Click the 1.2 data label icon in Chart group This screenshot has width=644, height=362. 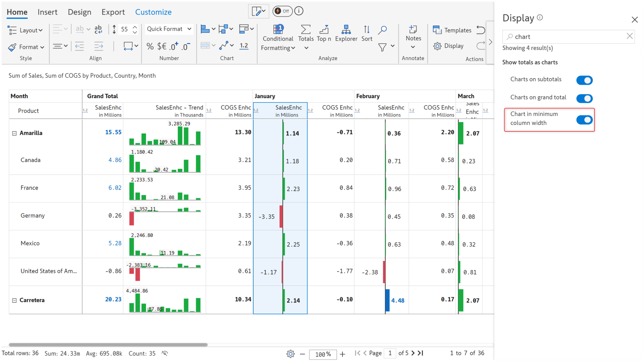coord(244,46)
